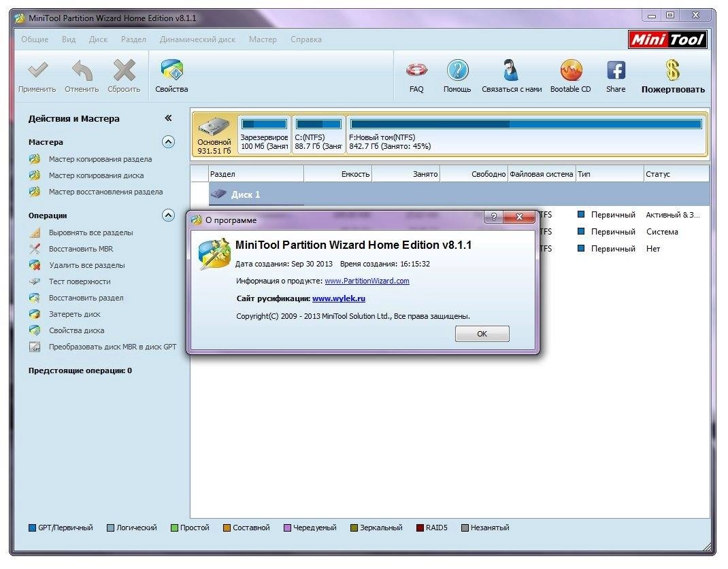The width and height of the screenshot is (728, 569).
Task: Click the Активный & З... status cell
Action: click(672, 215)
